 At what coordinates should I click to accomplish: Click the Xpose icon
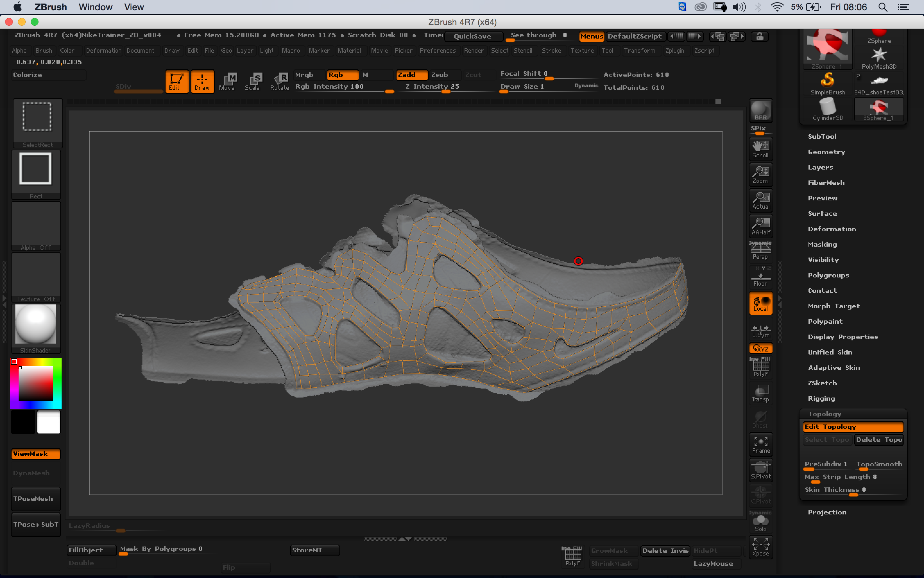click(x=761, y=547)
